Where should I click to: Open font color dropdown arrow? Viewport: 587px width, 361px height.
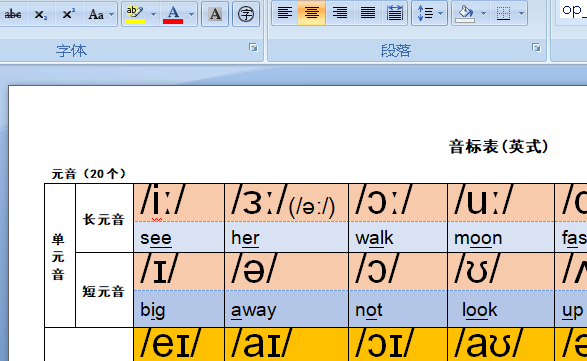[x=191, y=14]
